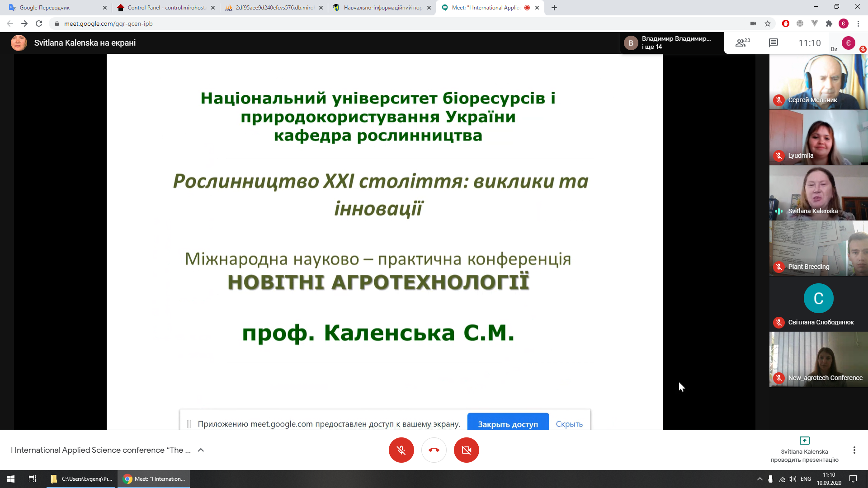Expand meeting details chevron next to the title

(x=201, y=450)
